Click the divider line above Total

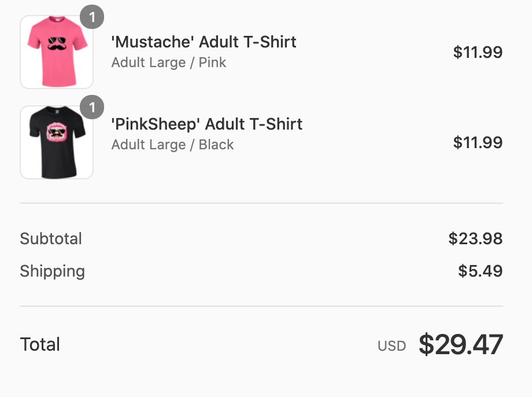pos(261,306)
